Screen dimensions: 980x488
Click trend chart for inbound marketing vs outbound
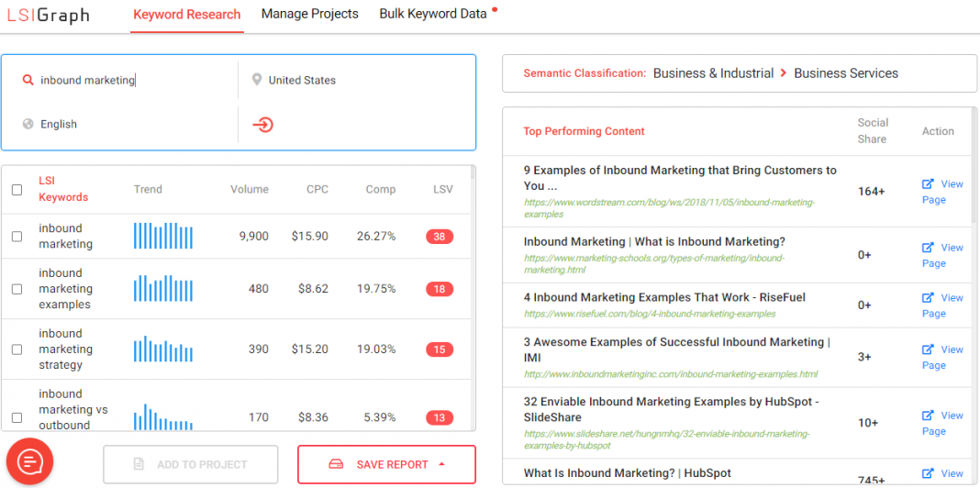[x=163, y=416]
